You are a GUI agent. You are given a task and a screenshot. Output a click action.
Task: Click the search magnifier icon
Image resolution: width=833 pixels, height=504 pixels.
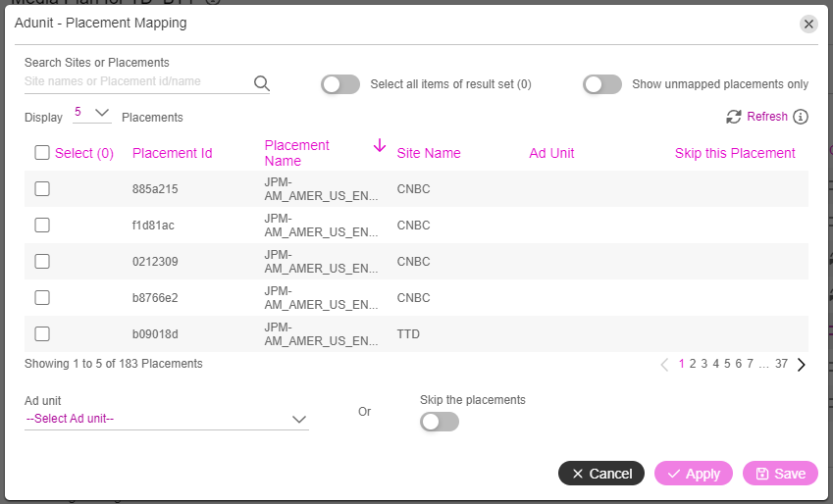click(261, 83)
